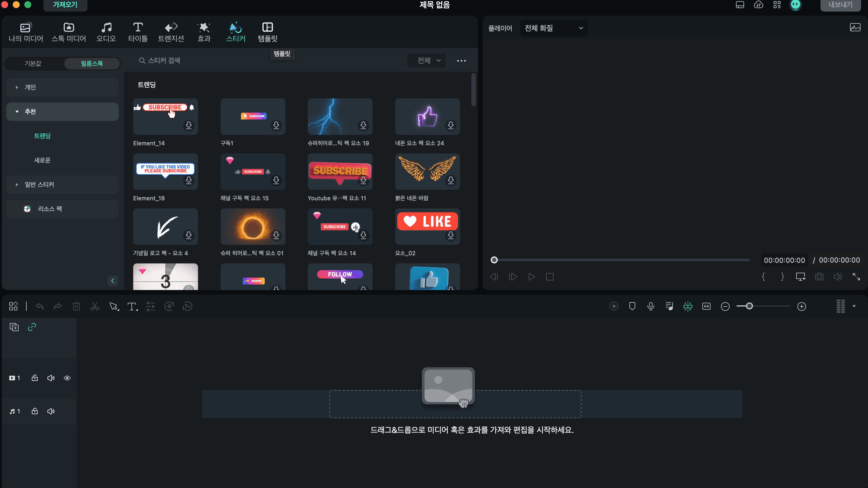Click the mark out curly brace icon
Image resolution: width=868 pixels, height=488 pixels.
782,277
